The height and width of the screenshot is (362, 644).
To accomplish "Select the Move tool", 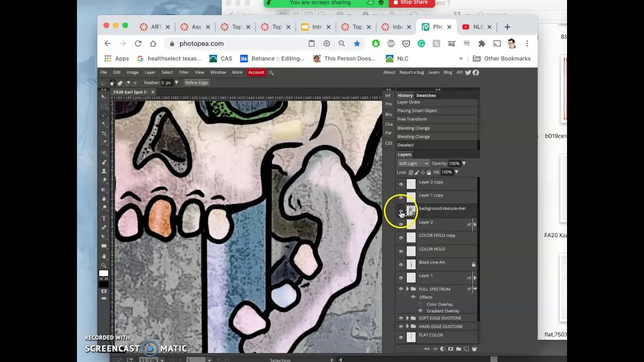I will [x=104, y=97].
